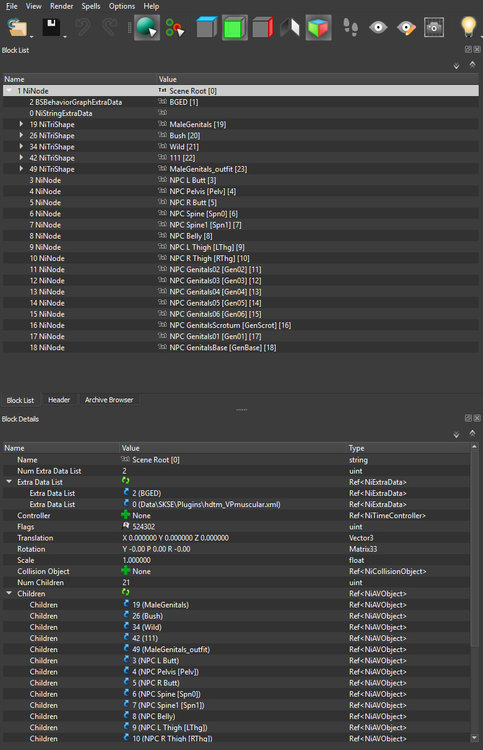Select 2 BSBehaviorGraphExtraData row
Image resolution: width=483 pixels, height=750 pixels.
(x=241, y=102)
